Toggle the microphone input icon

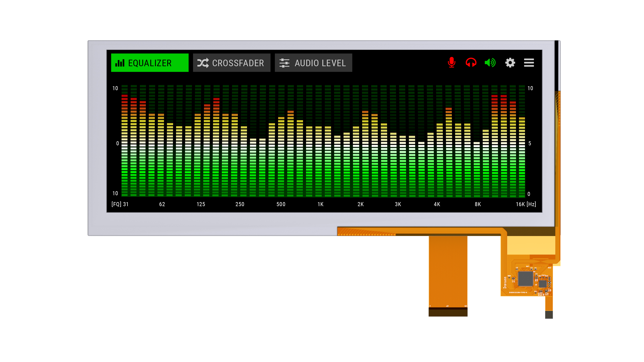pos(451,63)
